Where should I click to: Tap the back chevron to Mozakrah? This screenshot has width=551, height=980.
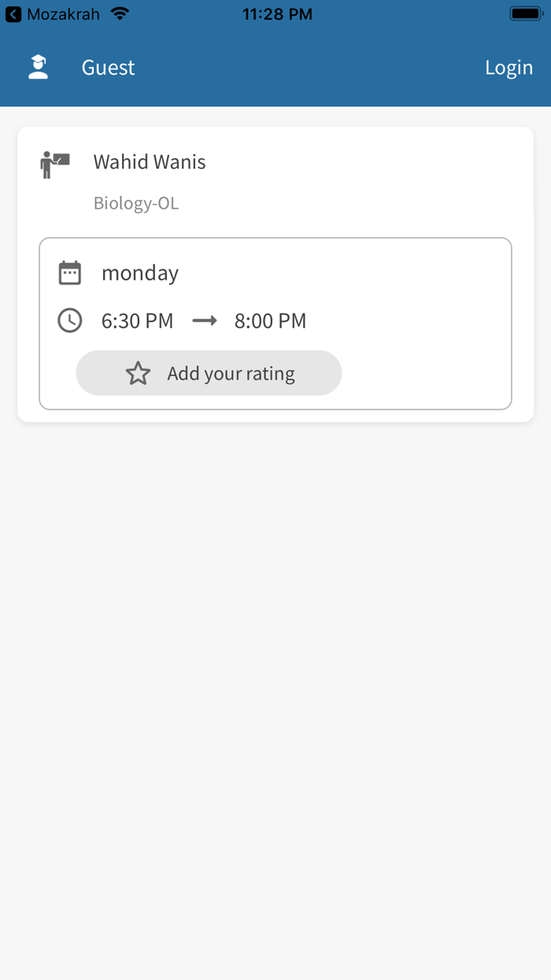pyautogui.click(x=13, y=14)
